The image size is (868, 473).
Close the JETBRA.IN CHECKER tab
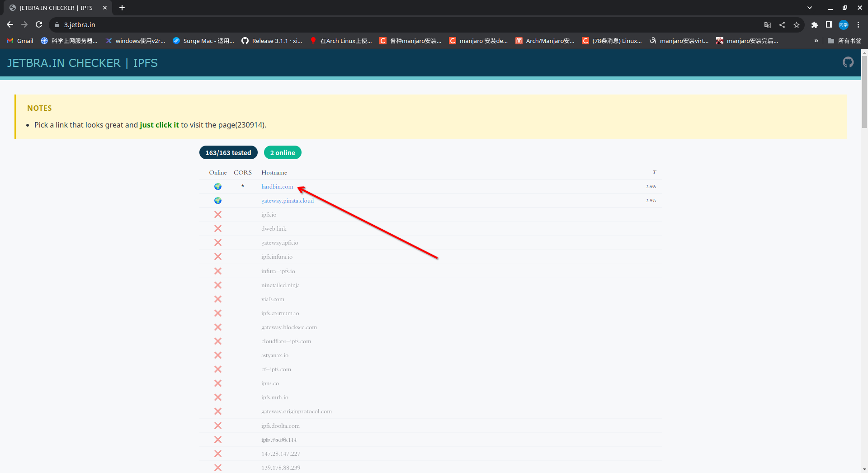[x=105, y=8]
